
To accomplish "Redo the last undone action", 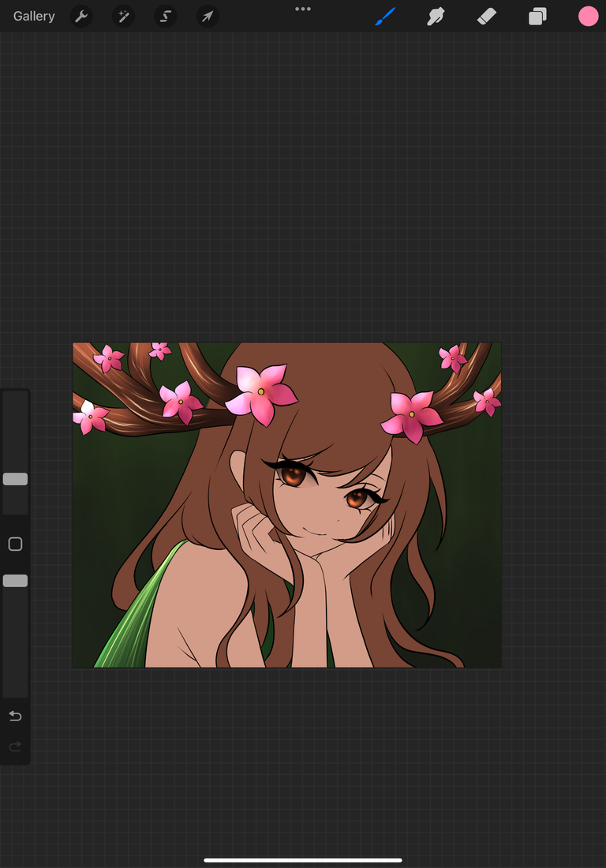I will click(15, 746).
